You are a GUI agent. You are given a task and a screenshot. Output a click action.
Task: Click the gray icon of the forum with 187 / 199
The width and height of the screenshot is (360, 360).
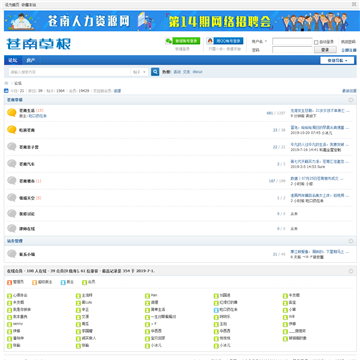[x=12, y=181]
